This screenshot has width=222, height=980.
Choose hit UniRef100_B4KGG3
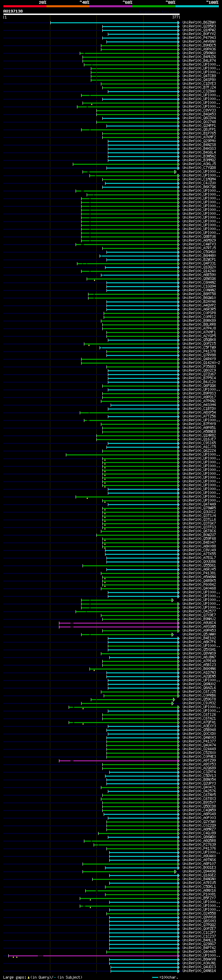pyautogui.click(x=199, y=148)
